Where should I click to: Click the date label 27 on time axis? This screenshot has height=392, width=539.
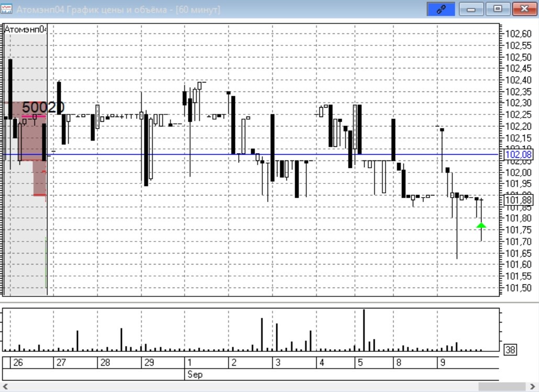pyautogui.click(x=61, y=363)
